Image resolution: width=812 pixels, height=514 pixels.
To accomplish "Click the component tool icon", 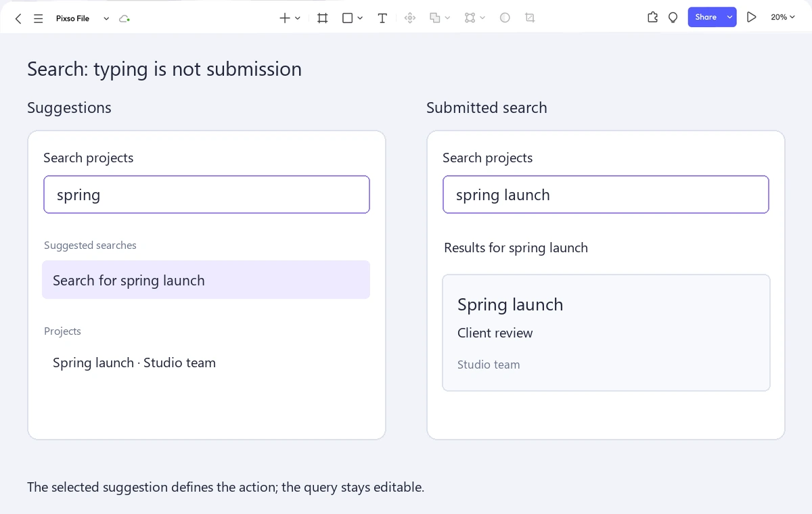I will coord(409,18).
